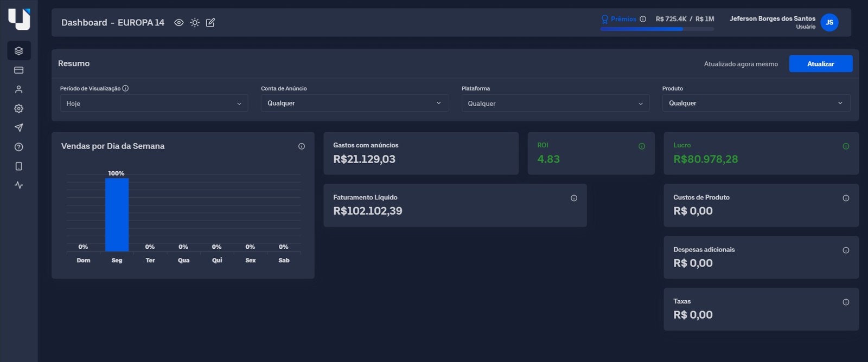This screenshot has width=868, height=362.
Task: Click the mobile phone icon in sidebar
Action: tap(19, 166)
